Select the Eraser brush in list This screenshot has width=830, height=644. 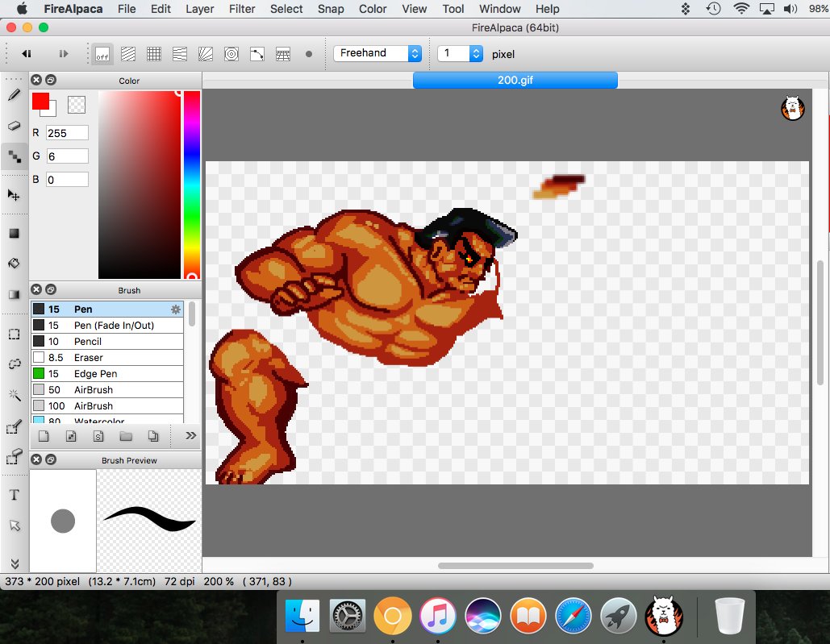(107, 357)
